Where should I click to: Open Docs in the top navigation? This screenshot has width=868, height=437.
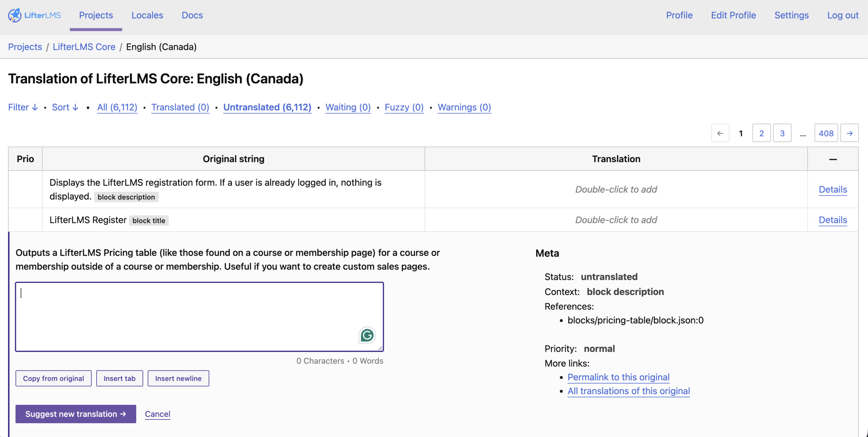[x=192, y=15]
